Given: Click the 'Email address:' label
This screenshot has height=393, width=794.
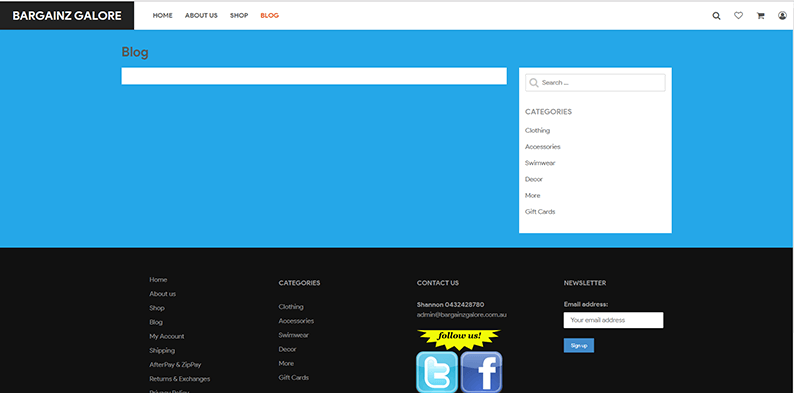Looking at the screenshot, I should (x=585, y=304).
